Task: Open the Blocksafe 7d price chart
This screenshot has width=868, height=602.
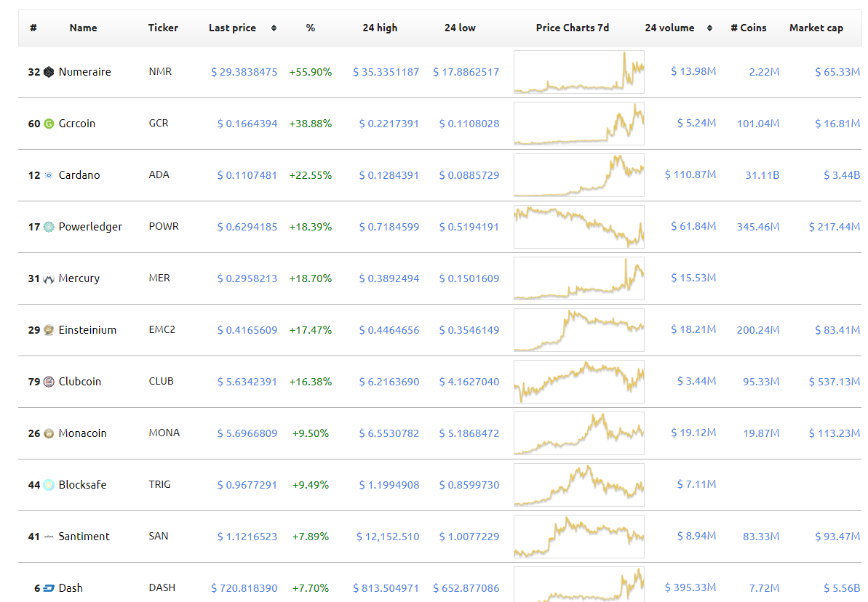Action: [x=579, y=485]
